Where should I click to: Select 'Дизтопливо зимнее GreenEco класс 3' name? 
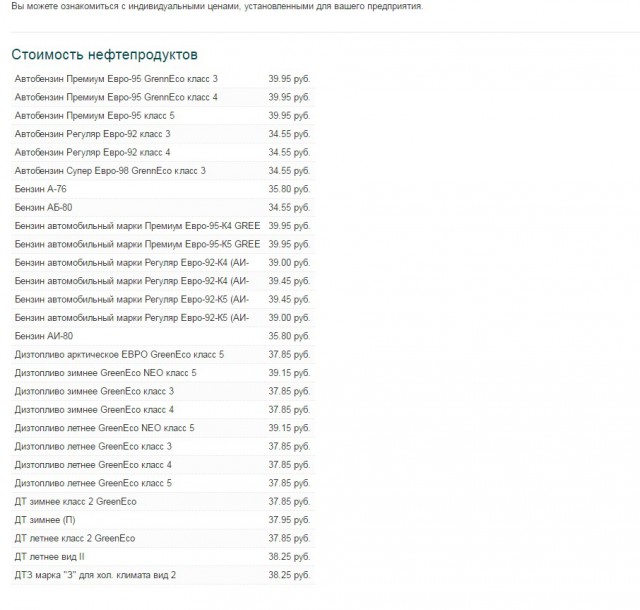94,391
